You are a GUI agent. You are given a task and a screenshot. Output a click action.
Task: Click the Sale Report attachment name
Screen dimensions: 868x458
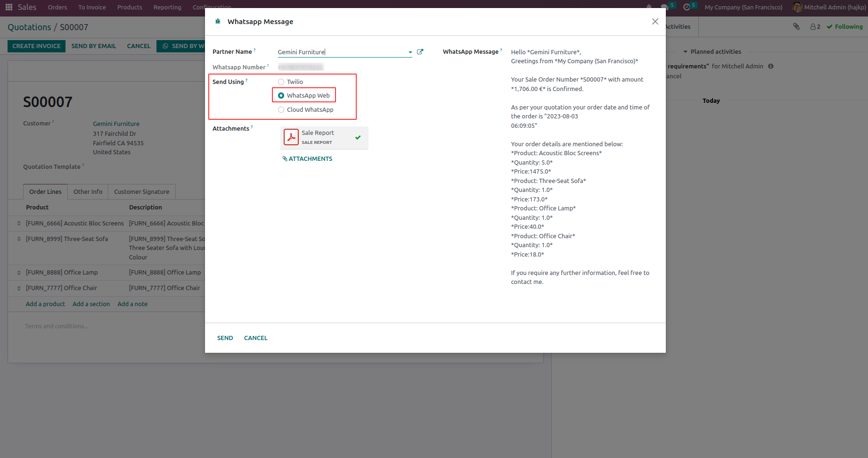pos(318,133)
